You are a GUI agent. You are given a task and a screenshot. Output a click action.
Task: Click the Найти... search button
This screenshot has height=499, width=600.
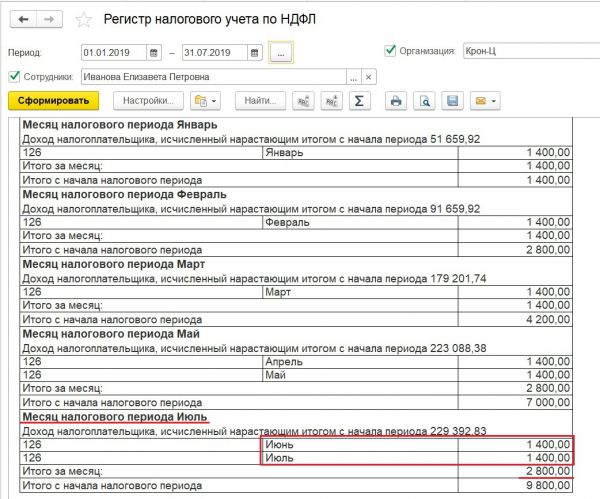coord(260,101)
